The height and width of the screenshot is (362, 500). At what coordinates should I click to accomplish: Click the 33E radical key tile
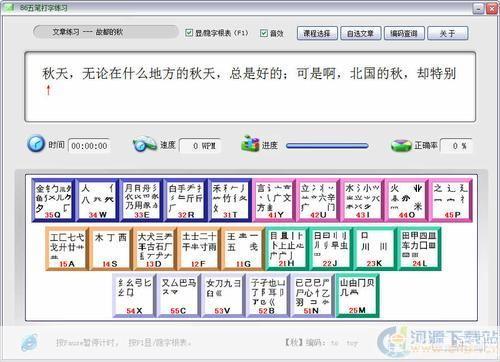141,200
